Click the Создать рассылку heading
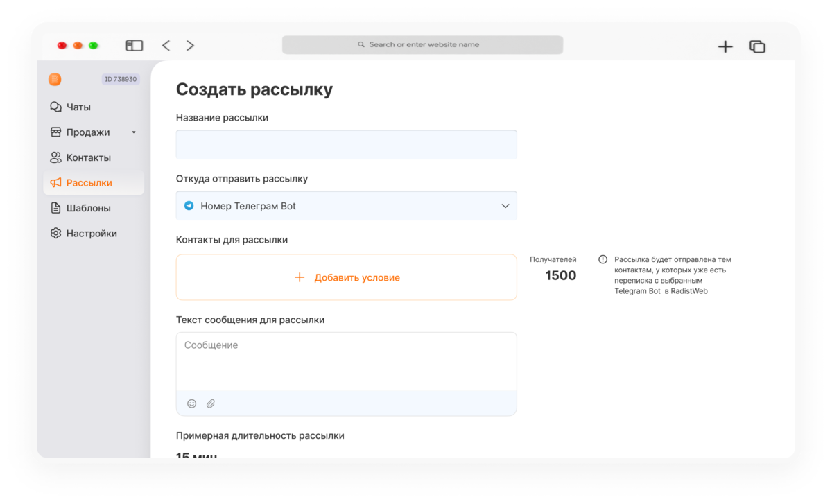This screenshot has height=504, width=832. 254,89
